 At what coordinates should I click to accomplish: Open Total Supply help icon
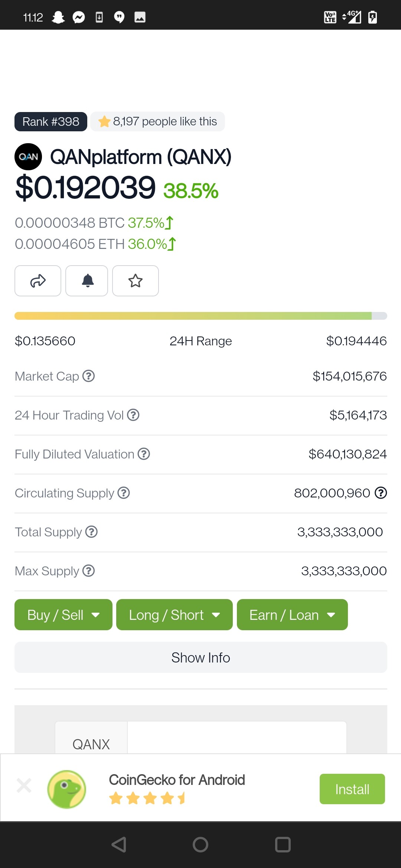(91, 532)
